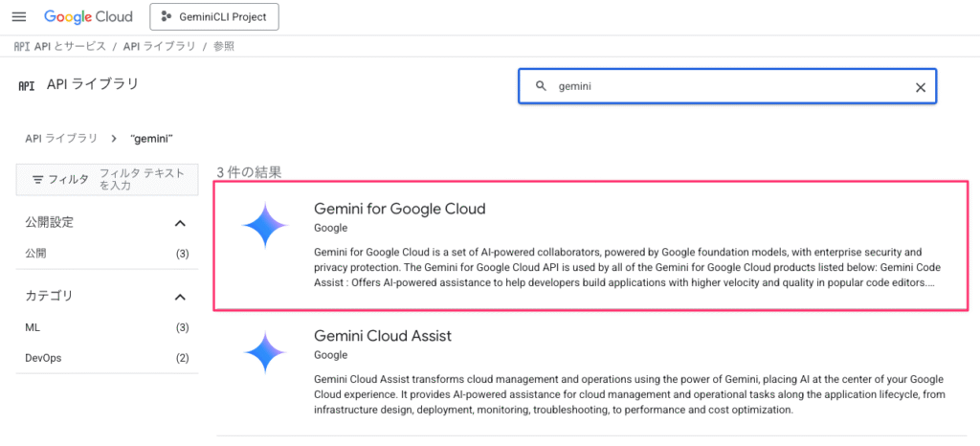This screenshot has height=446, width=980.
Task: Collapse the カテゴリ section
Action: [x=180, y=297]
